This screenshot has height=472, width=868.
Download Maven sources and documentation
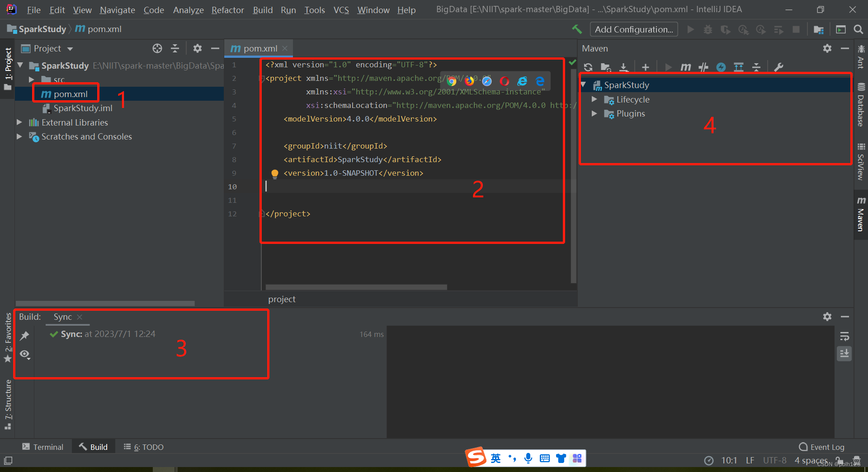(623, 67)
